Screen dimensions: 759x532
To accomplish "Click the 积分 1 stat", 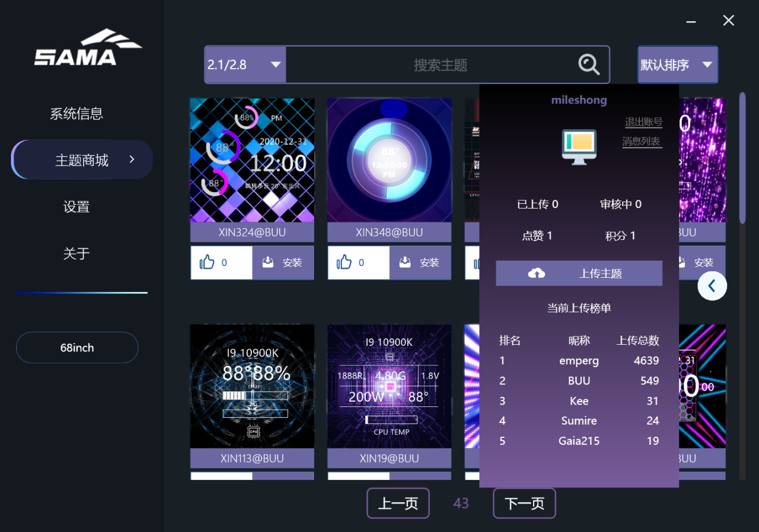I will tap(620, 236).
